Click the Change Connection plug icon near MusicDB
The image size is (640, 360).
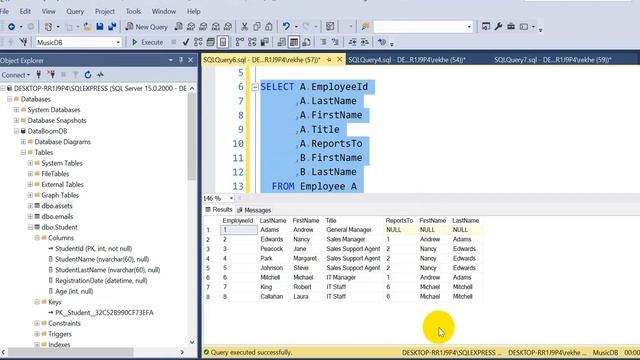pos(23,42)
